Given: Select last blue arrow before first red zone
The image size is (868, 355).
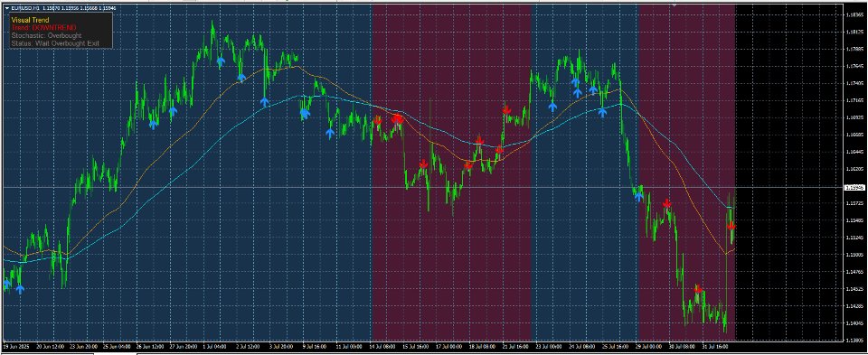Looking at the screenshot, I should (330, 132).
